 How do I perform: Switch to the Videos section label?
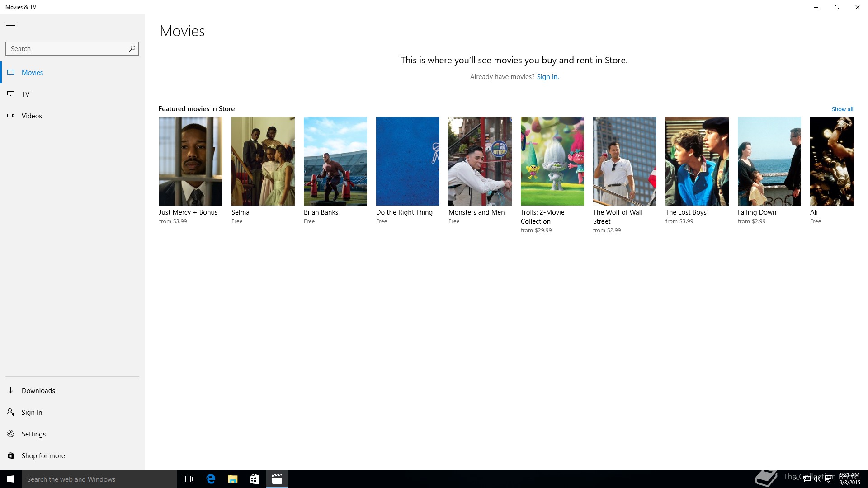32,116
